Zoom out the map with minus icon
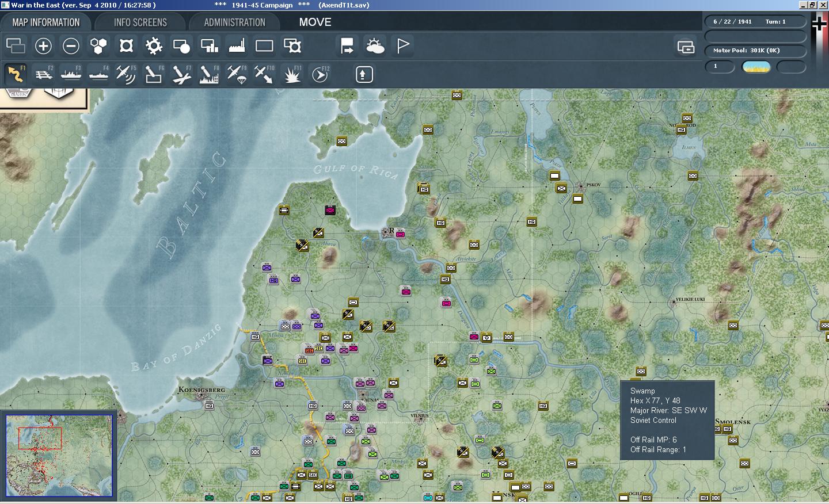This screenshot has width=829, height=504. (71, 45)
